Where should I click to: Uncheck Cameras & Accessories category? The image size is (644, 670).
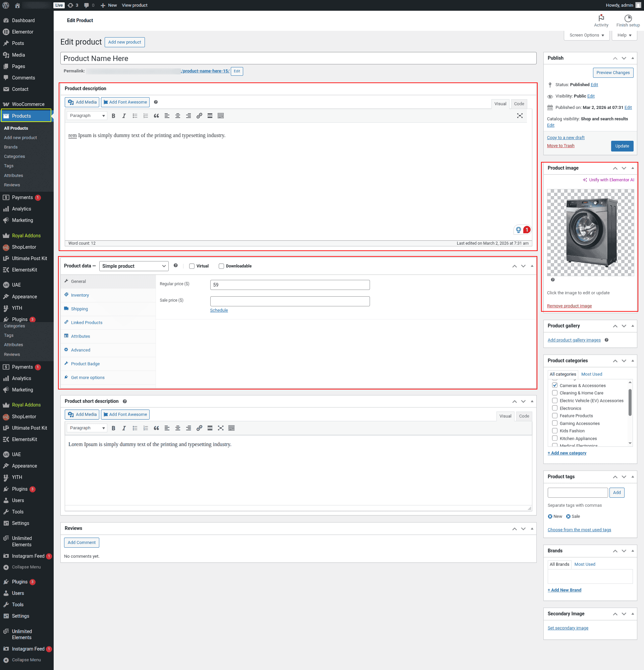point(555,385)
